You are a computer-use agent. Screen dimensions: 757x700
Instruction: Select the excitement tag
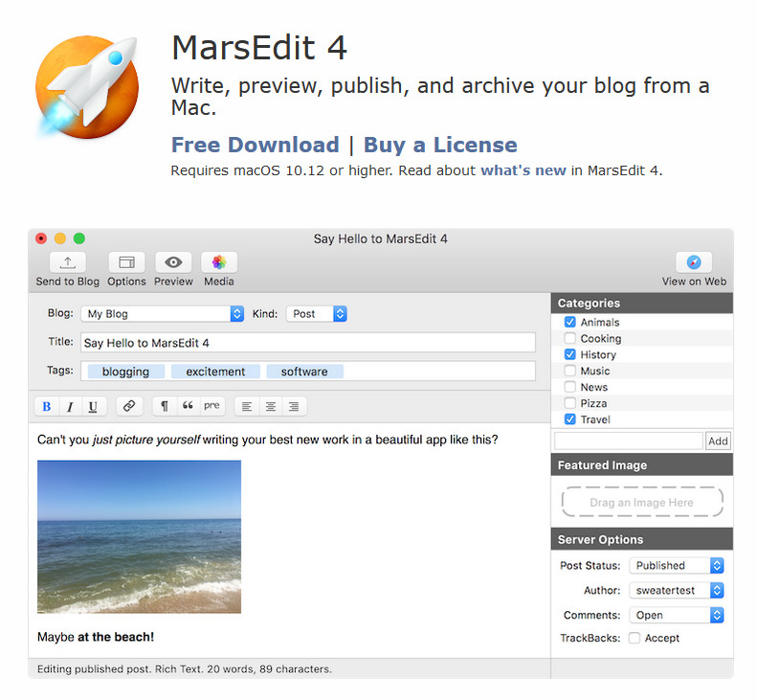click(x=215, y=372)
